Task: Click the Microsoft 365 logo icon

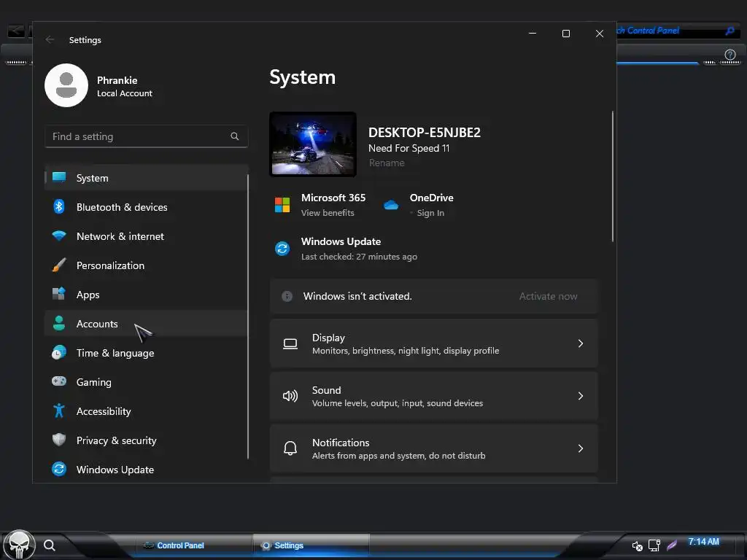Action: tap(282, 205)
